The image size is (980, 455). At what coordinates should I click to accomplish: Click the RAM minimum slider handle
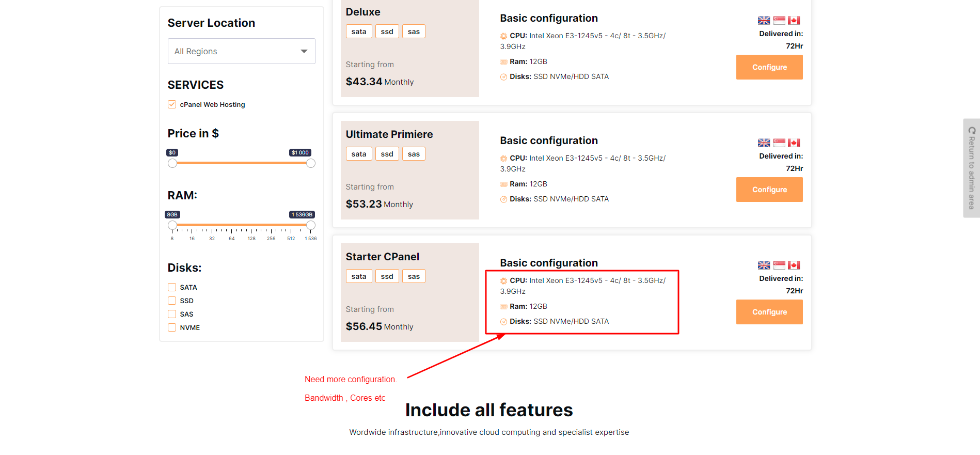pyautogui.click(x=172, y=225)
